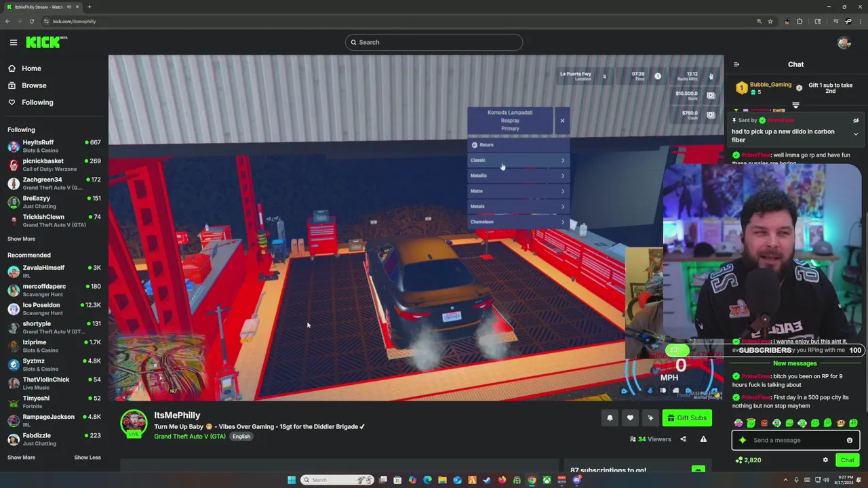Expand the Chameleon paint category

(x=518, y=222)
